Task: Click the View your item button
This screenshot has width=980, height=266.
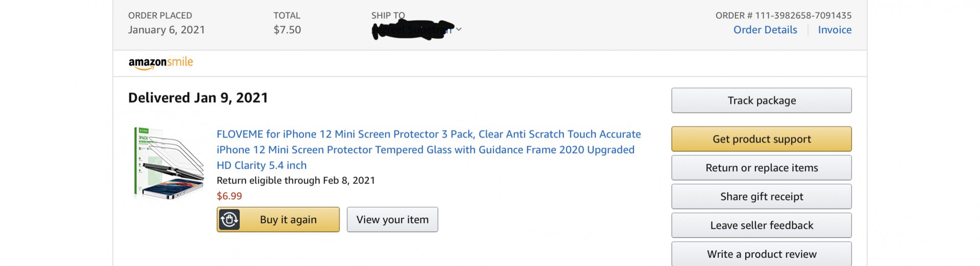Action: [x=392, y=220]
